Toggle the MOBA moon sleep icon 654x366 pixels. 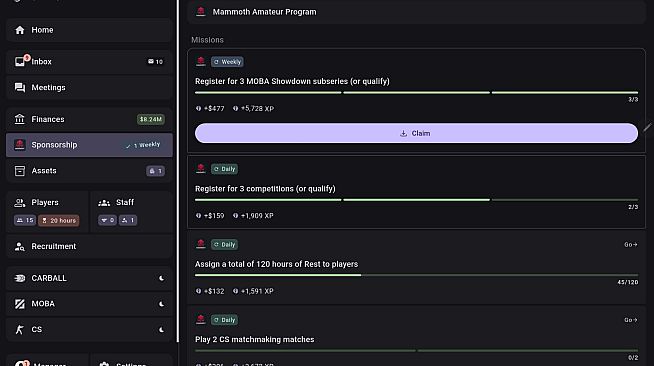(161, 304)
